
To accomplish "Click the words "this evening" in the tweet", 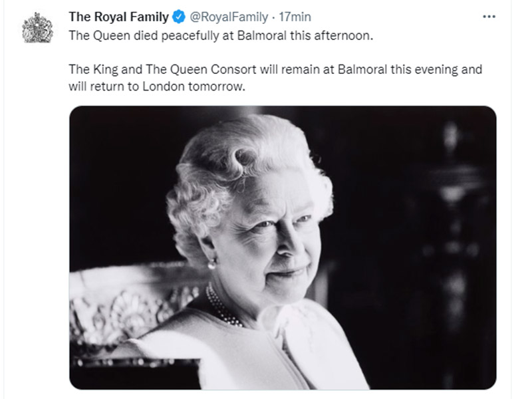I will click(x=448, y=69).
